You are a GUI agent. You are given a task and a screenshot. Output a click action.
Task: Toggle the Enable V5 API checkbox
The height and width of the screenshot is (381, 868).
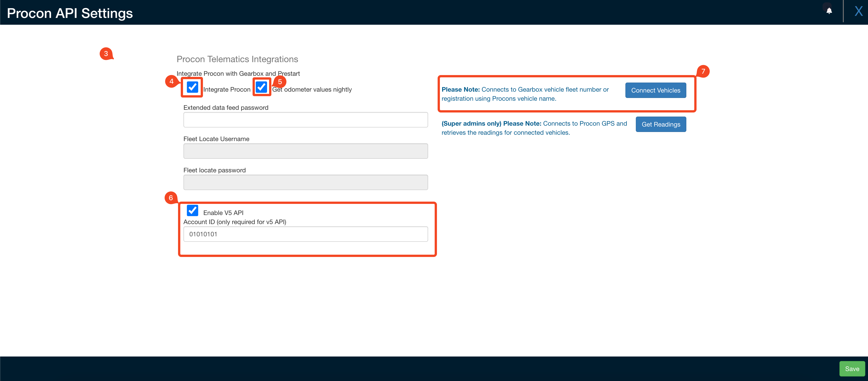coord(192,210)
